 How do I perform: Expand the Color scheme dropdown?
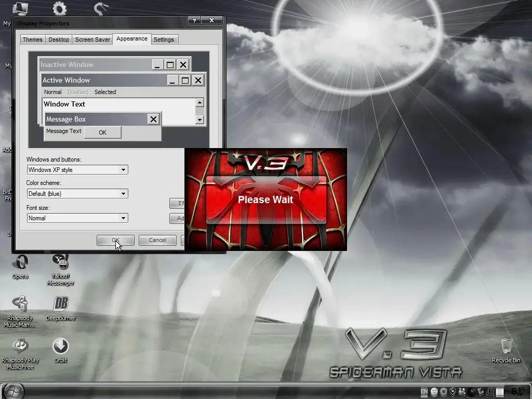[123, 194]
